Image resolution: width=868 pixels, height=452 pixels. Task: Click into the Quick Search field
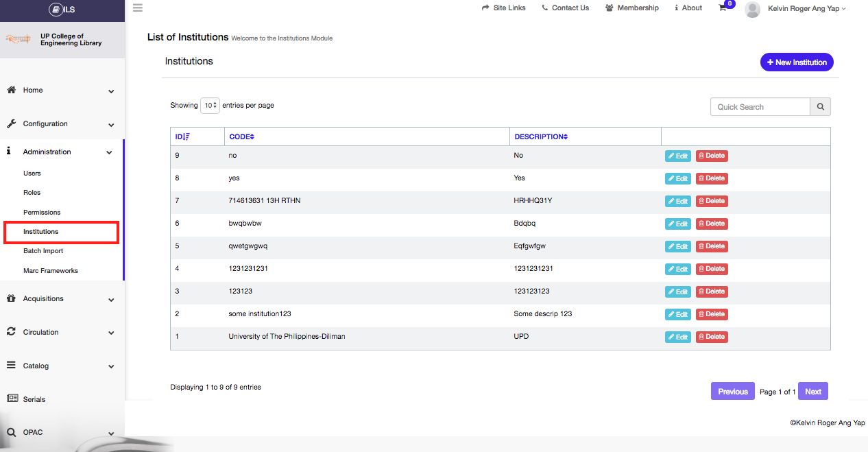pyautogui.click(x=760, y=107)
